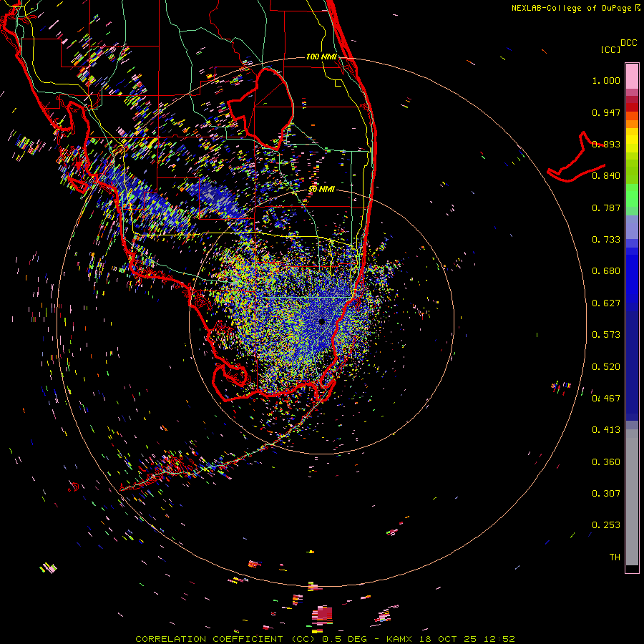The image size is (644, 644).
Task: Select the 0.893 scale value
Action: pos(606,144)
